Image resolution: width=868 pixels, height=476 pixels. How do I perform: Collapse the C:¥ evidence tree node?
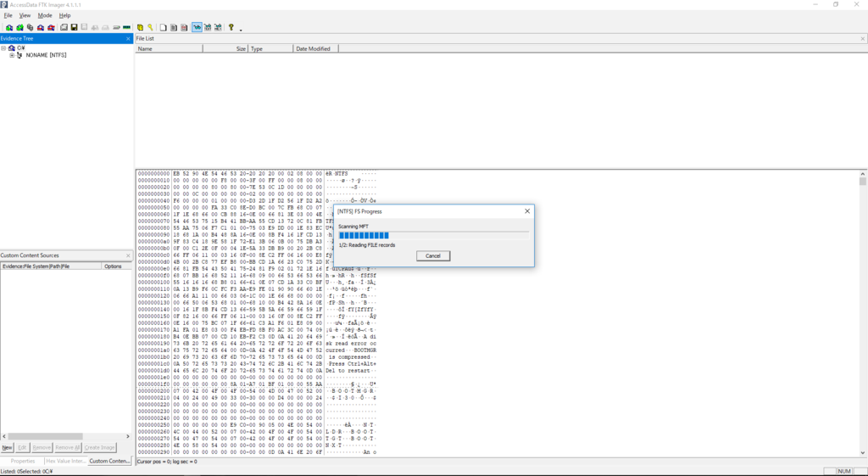pos(3,48)
